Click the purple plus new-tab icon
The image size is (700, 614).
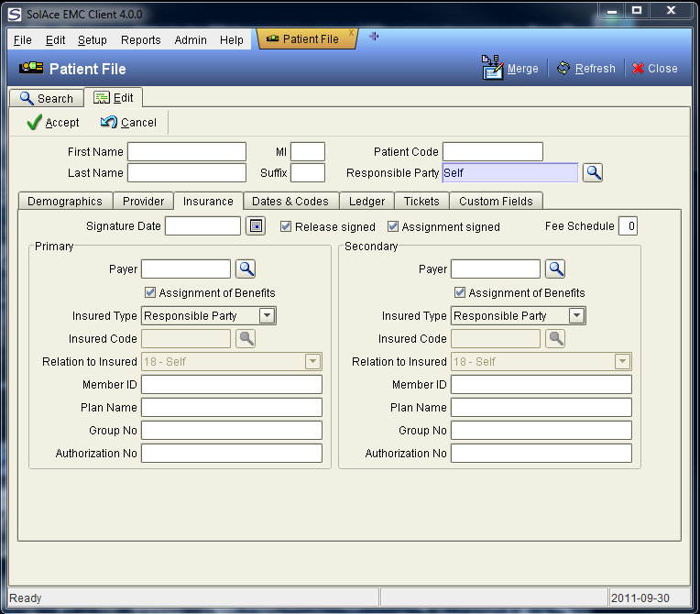click(x=374, y=37)
